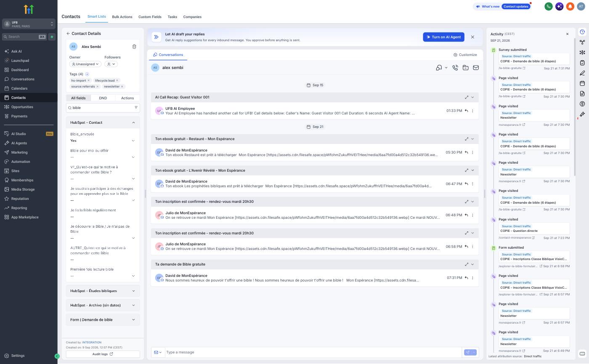
Task: Go back from Contact Details
Action: coord(68,34)
